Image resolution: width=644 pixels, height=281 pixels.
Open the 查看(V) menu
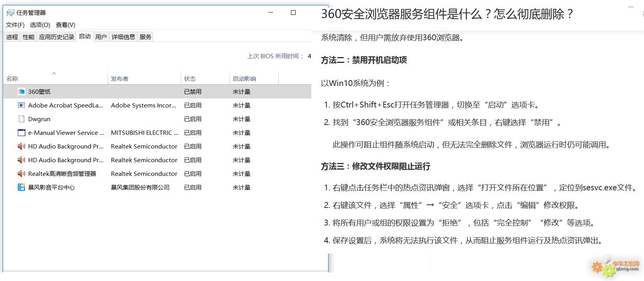tap(65, 25)
